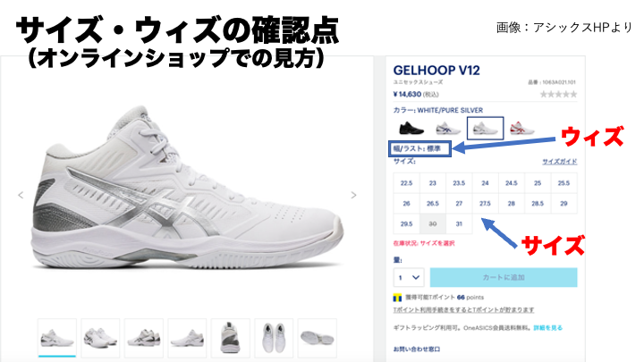644x362 pixels.
Task: Select the white and blue shoe swatch
Action: coord(448,128)
